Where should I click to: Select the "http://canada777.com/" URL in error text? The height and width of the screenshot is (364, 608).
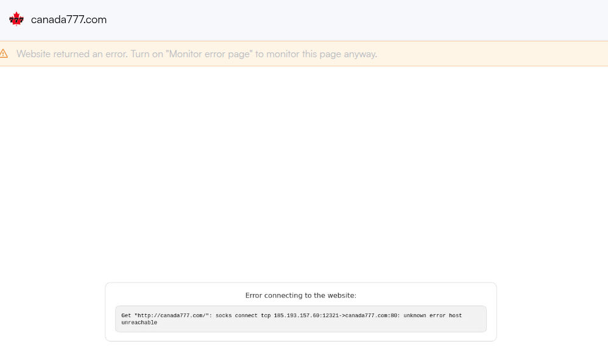[172, 315]
